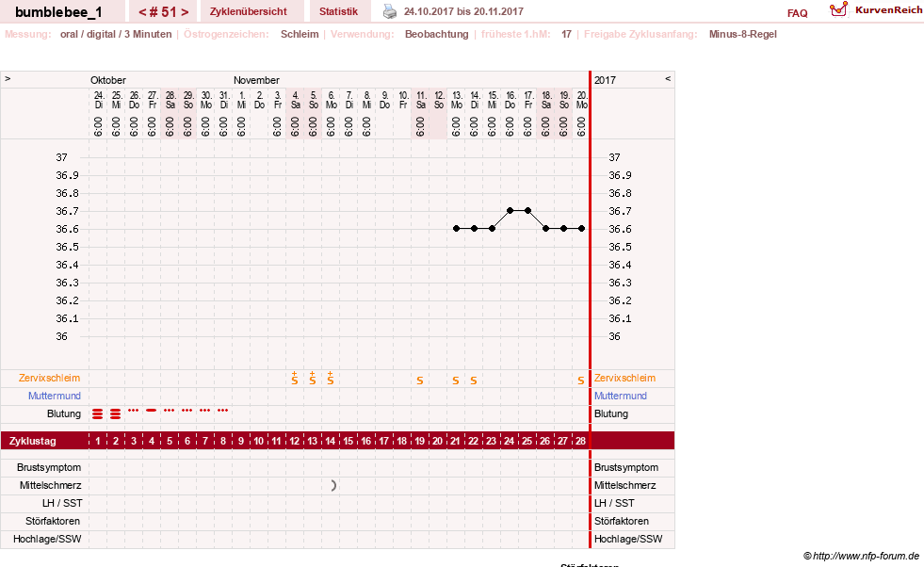Click the left LH / SST row label

pyautogui.click(x=62, y=503)
